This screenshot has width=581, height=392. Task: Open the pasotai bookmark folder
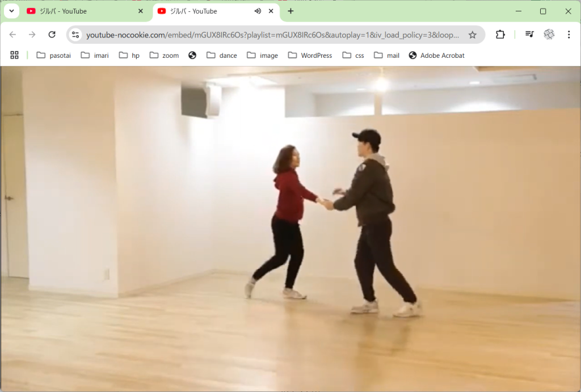tap(54, 55)
